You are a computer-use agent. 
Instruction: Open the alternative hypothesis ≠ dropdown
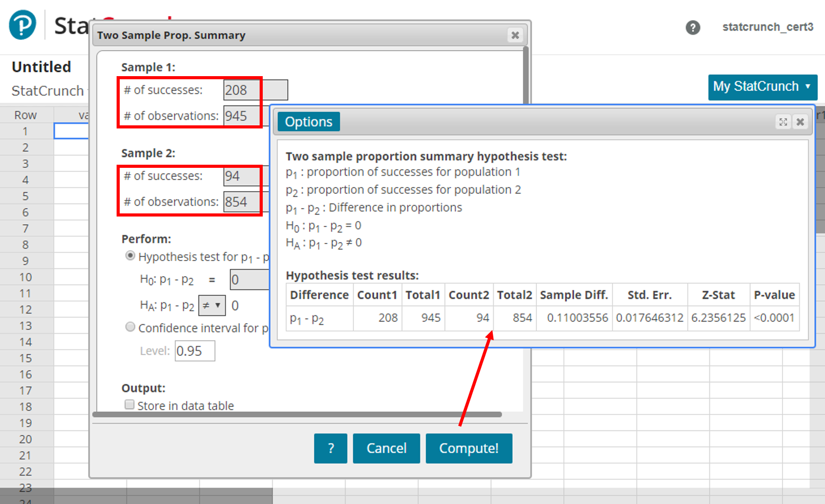point(212,306)
